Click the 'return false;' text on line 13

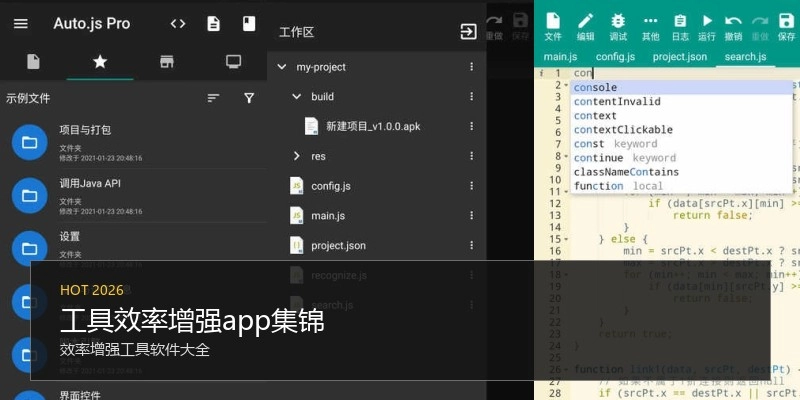pos(713,215)
